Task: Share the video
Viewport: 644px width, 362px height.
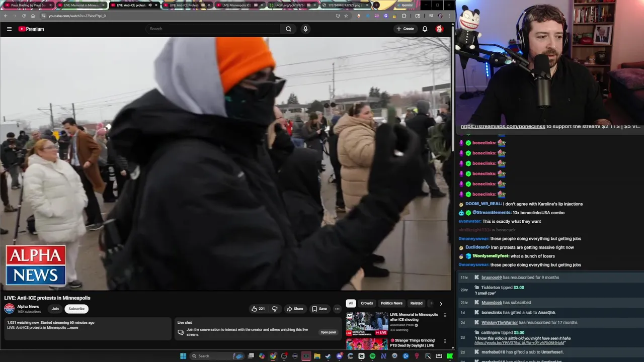Action: [x=295, y=309]
